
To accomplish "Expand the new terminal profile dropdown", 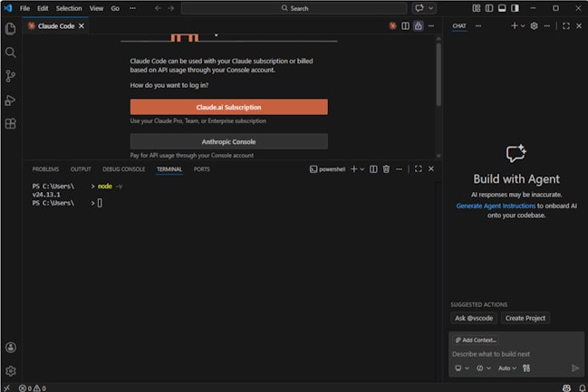I will pos(361,169).
